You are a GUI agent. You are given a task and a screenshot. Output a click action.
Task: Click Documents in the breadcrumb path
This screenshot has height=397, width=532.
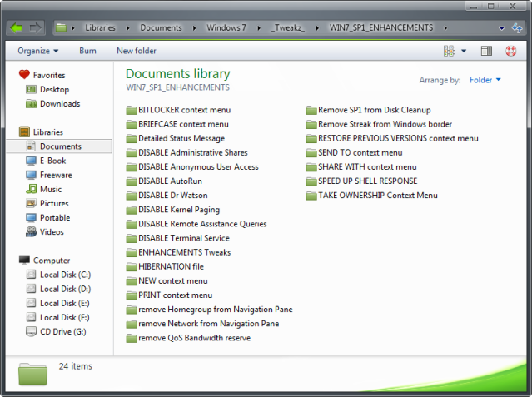tap(161, 27)
